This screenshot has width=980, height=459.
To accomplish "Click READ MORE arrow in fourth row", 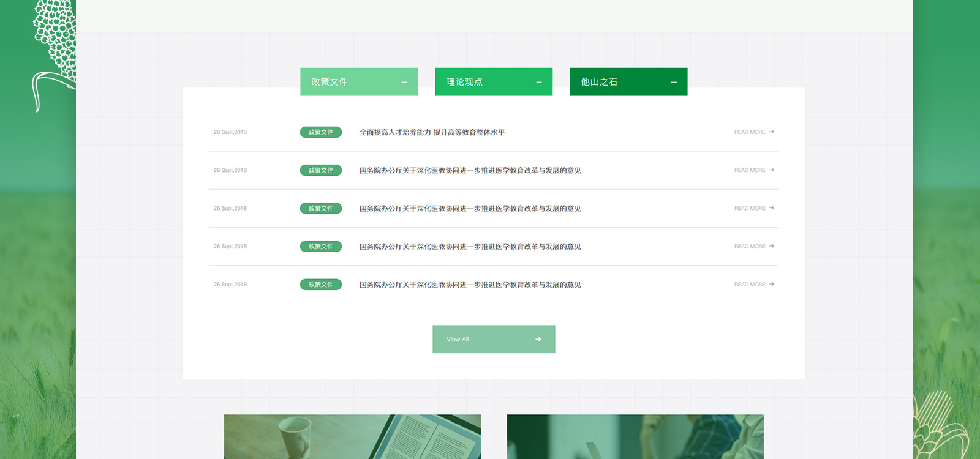I will (772, 246).
